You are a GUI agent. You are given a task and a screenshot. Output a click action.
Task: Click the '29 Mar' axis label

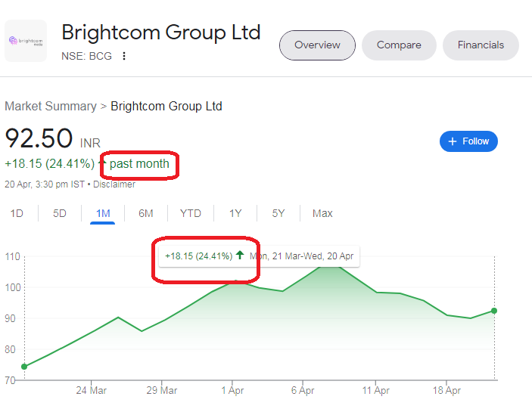click(162, 390)
